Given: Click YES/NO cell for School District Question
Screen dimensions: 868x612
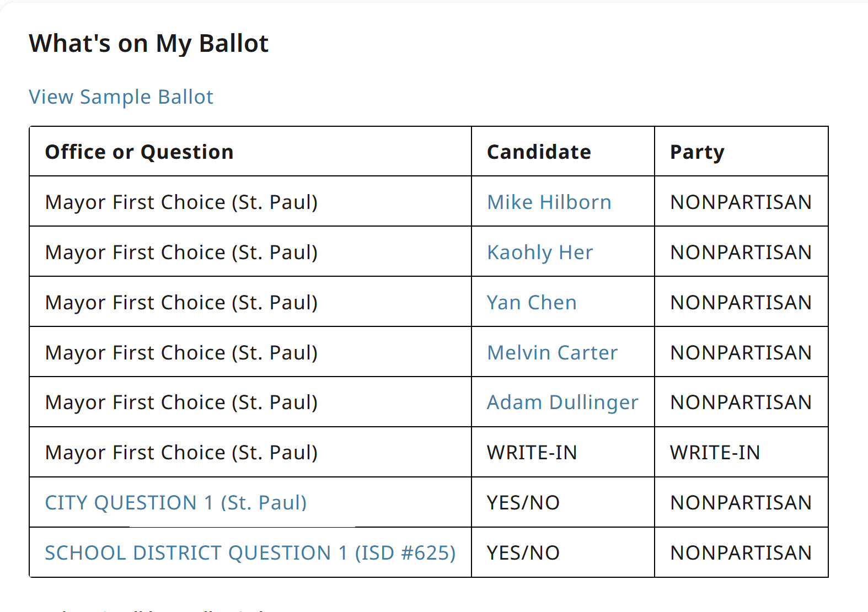Looking at the screenshot, I should (523, 553).
